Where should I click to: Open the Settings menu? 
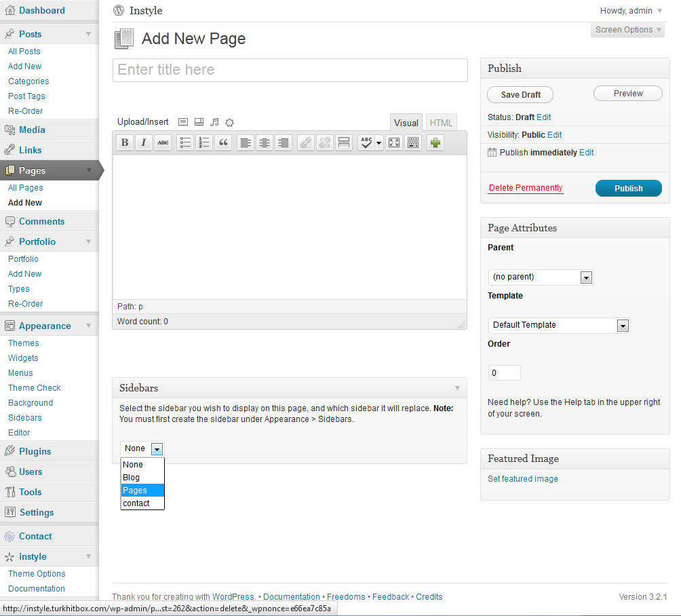coord(37,513)
